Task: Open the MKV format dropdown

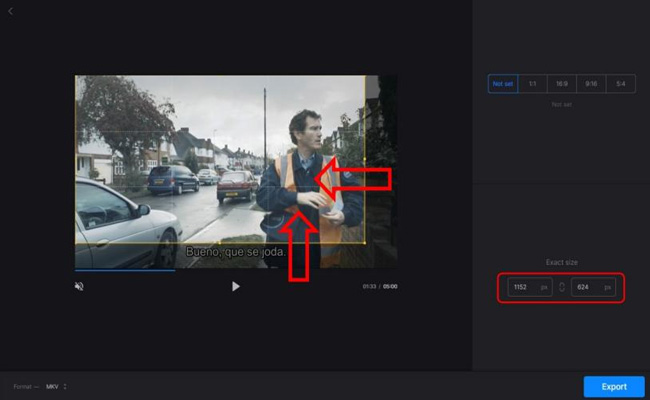Action: click(x=56, y=387)
